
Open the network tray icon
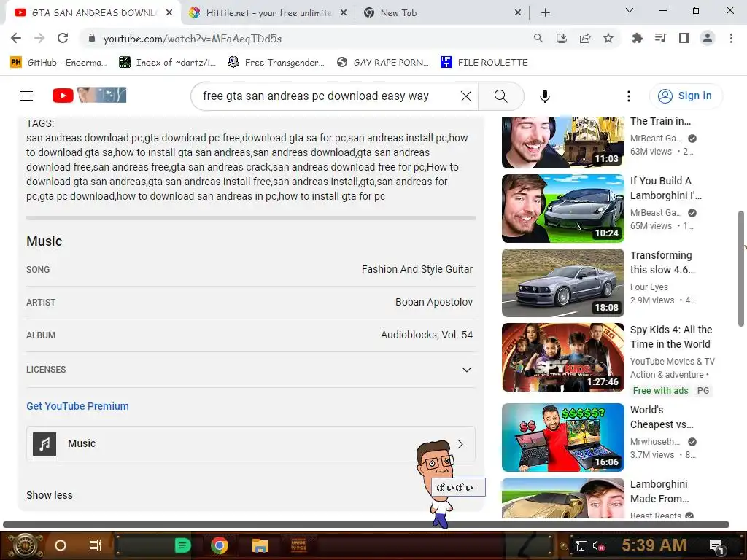[581, 545]
